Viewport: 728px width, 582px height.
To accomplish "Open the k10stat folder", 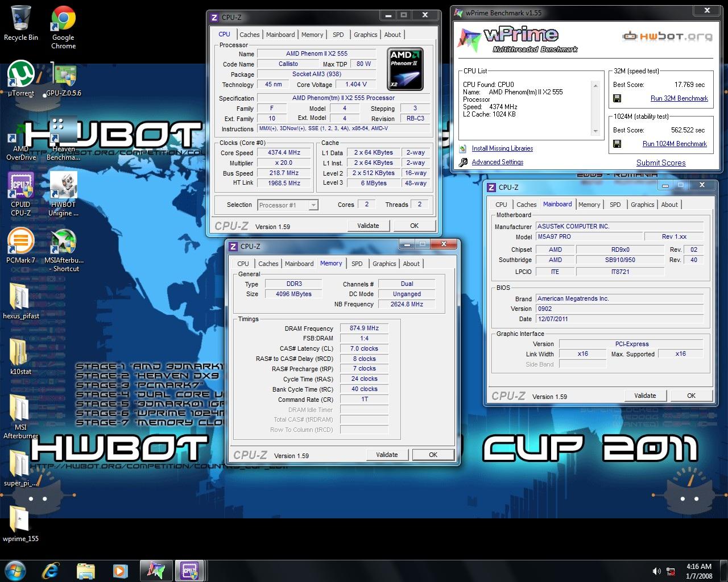I will coord(21,357).
